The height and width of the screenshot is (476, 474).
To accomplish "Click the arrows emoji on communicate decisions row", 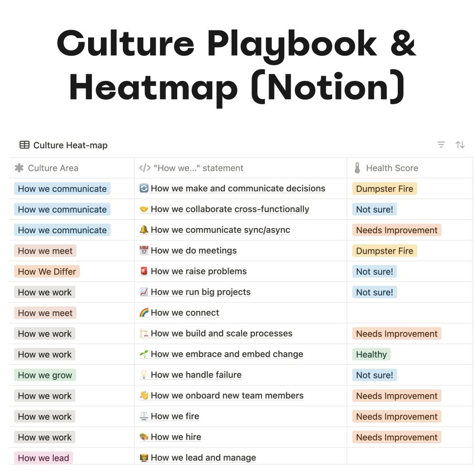I will 144,188.
